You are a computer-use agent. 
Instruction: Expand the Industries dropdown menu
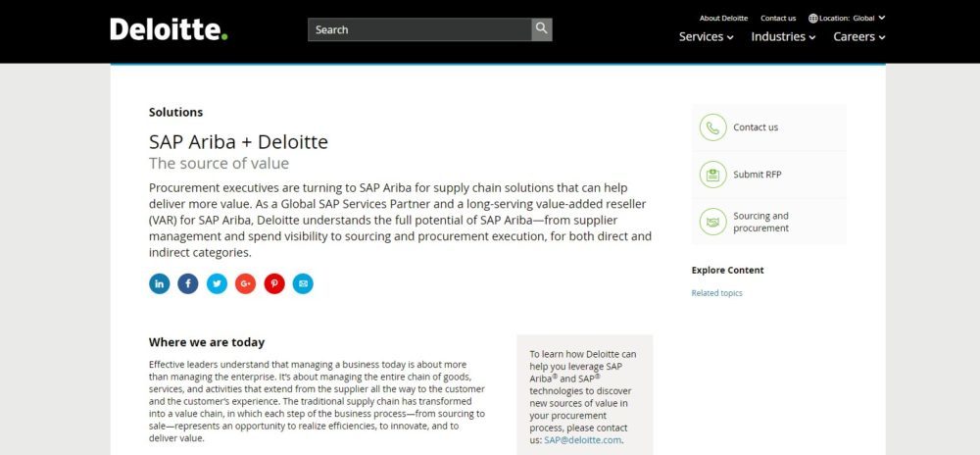[x=784, y=37]
